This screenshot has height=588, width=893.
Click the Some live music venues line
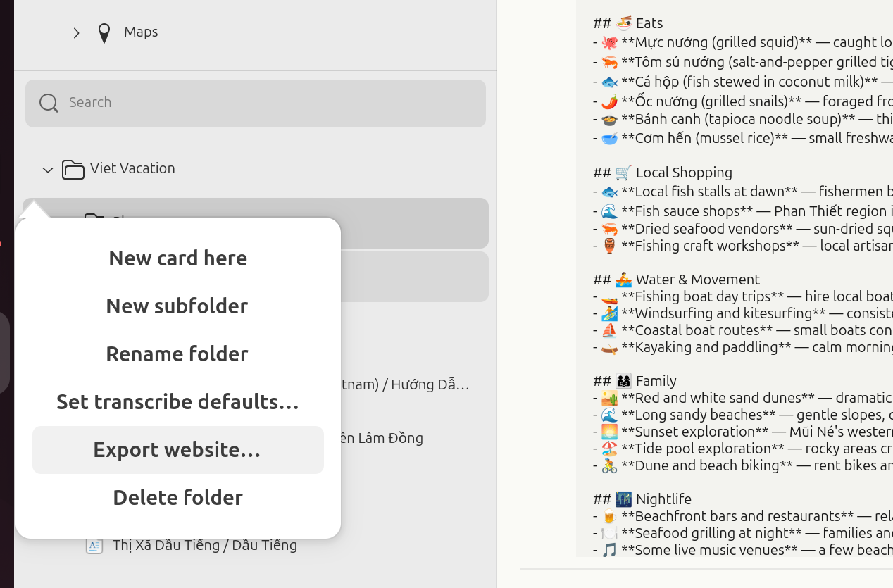742,550
